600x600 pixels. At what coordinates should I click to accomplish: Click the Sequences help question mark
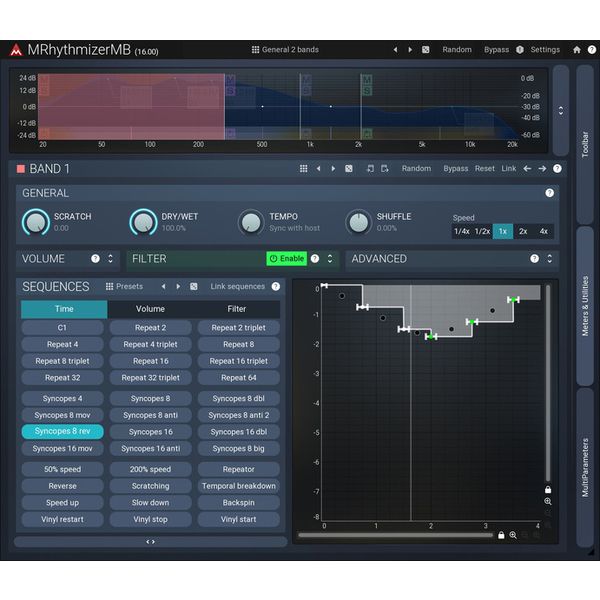pyautogui.click(x=275, y=286)
